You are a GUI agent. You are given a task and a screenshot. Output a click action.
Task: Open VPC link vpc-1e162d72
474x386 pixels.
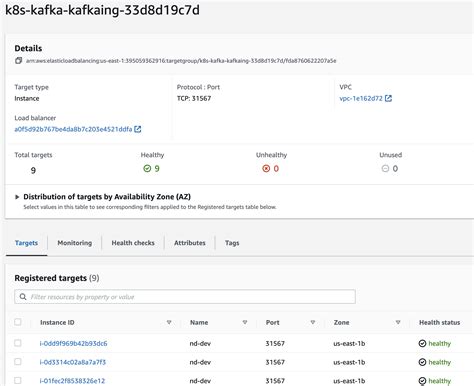[x=361, y=98]
